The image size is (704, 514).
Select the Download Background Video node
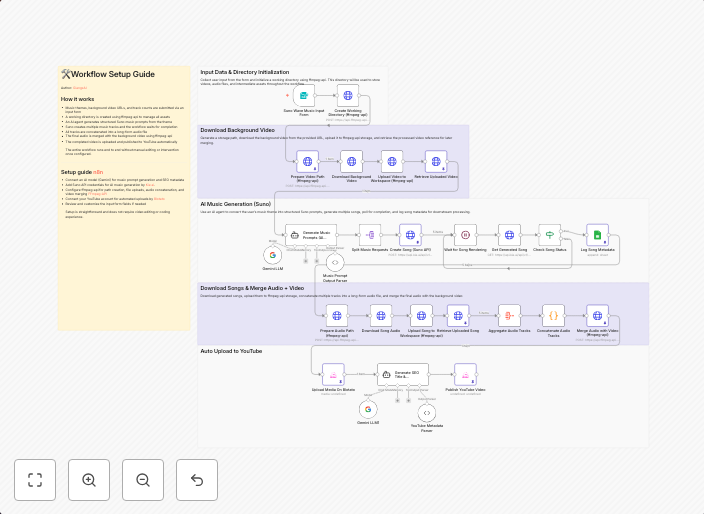(351, 161)
